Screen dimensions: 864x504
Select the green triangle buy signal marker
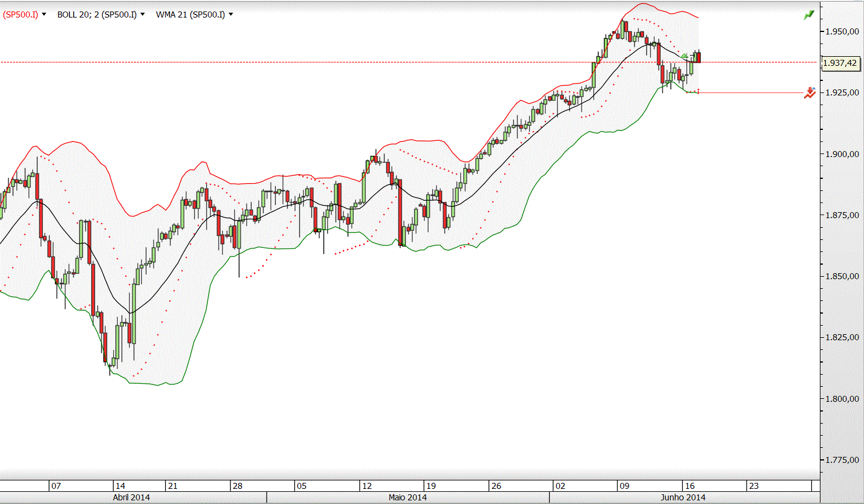coord(684,56)
